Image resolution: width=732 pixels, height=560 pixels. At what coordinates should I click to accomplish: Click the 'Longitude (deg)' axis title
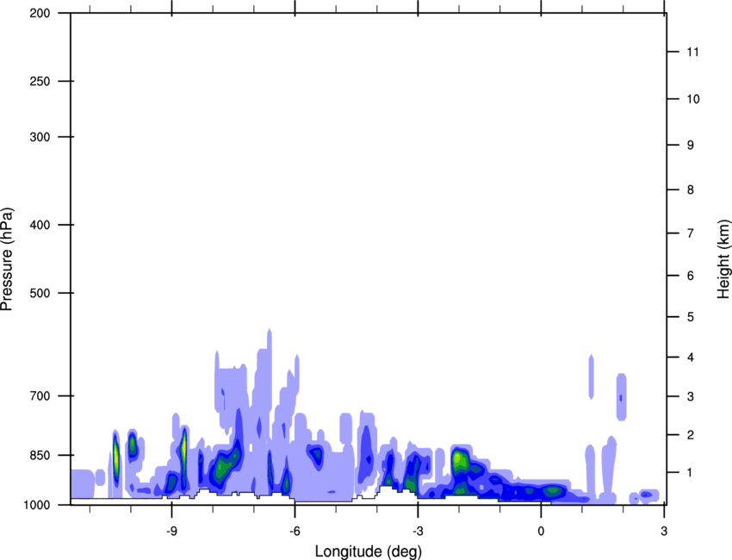pos(369,551)
